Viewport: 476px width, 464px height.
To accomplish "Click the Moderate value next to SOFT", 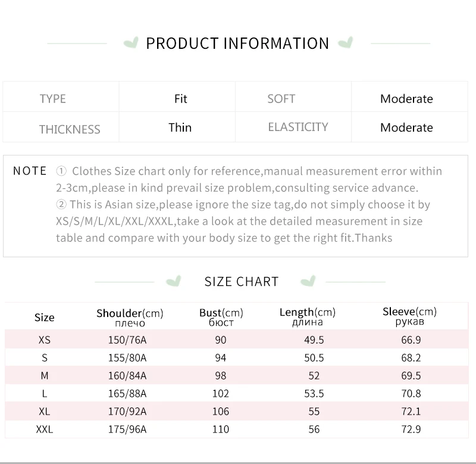I will (406, 99).
